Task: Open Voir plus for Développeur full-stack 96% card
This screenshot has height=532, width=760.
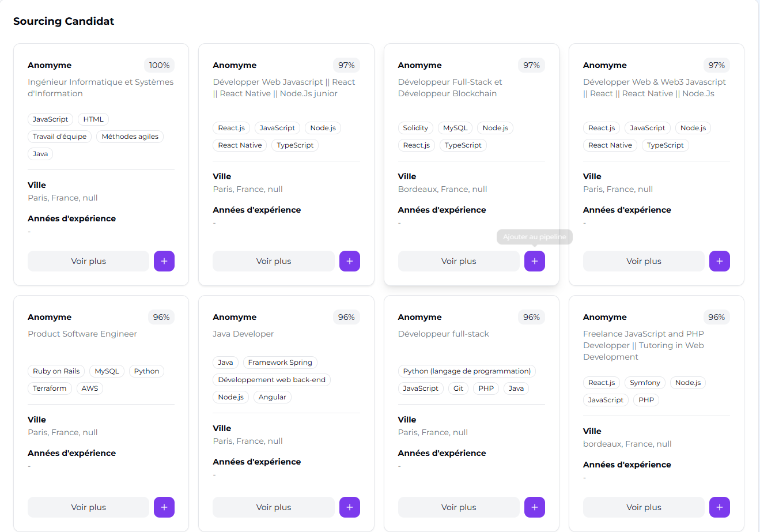Action: (459, 507)
